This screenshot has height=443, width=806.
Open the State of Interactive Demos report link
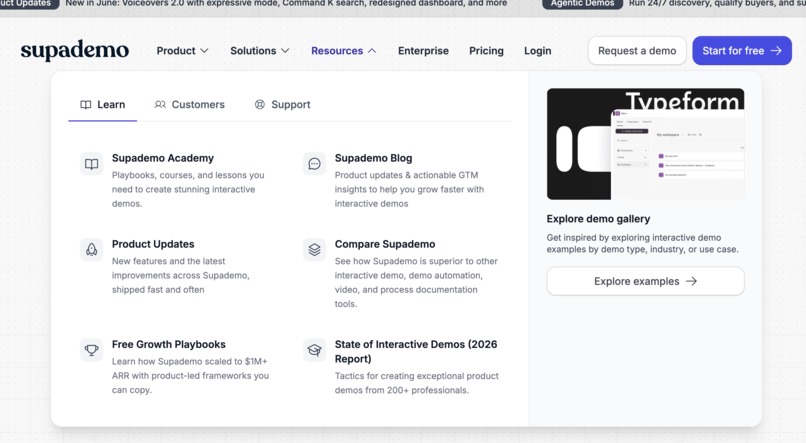tap(416, 352)
